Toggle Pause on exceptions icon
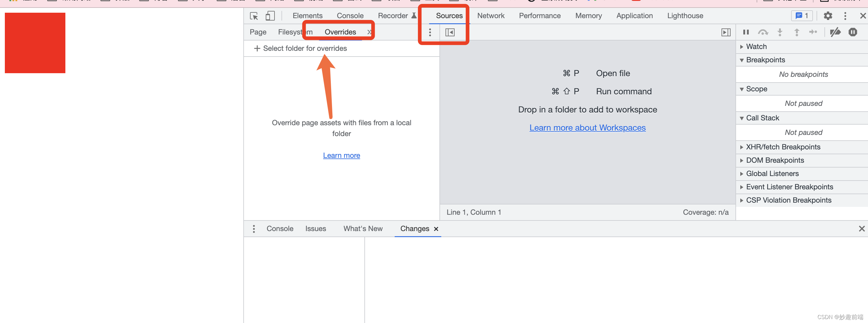Image resolution: width=868 pixels, height=323 pixels. click(853, 32)
